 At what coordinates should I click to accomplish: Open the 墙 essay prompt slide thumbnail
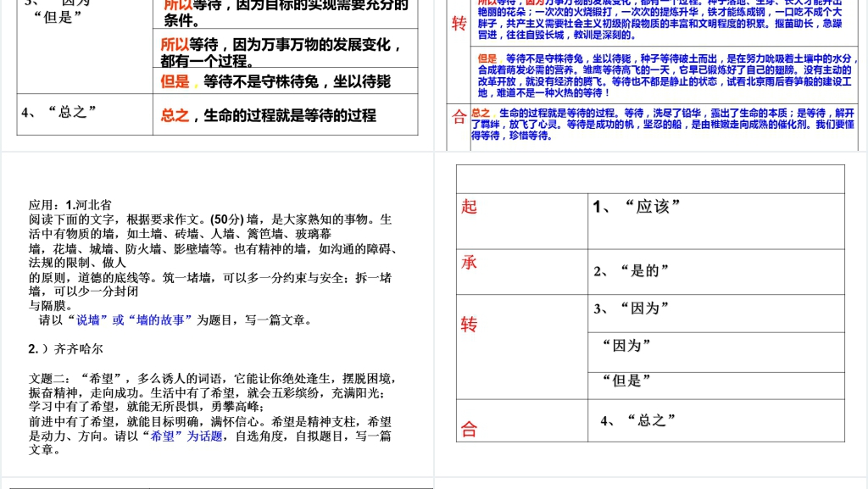(x=217, y=314)
